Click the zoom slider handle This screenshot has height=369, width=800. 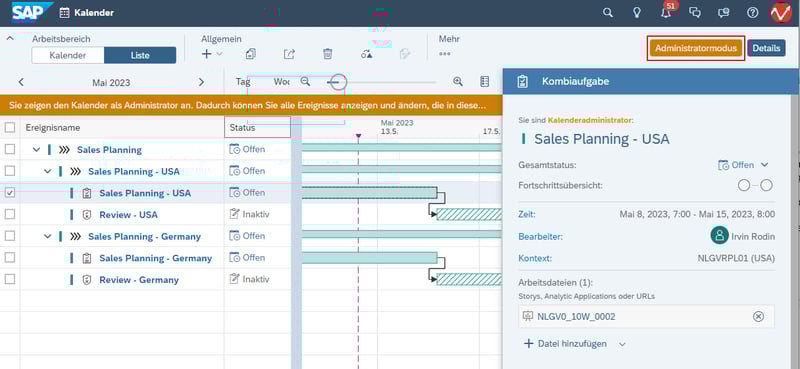pyautogui.click(x=338, y=82)
